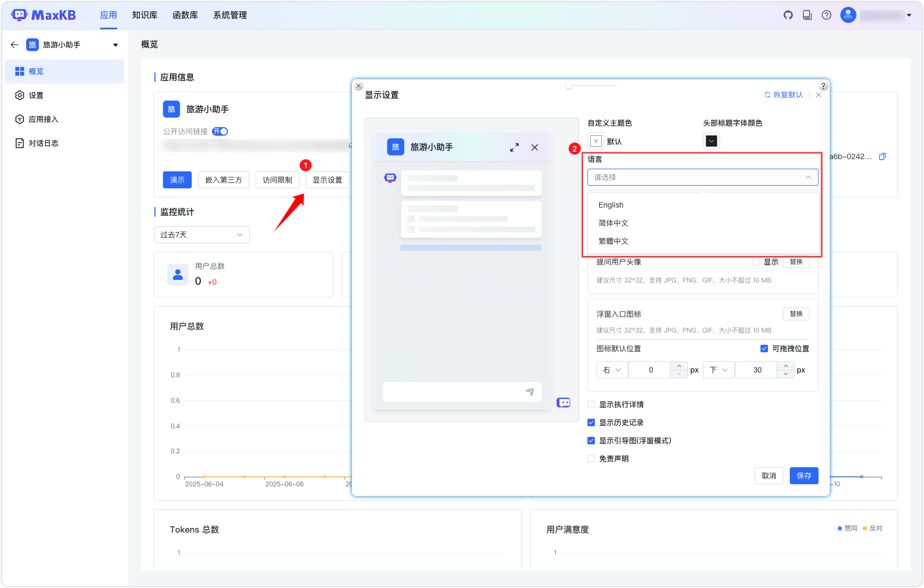This screenshot has height=588, width=924.
Task: Expand the chat preview with arrows icon
Action: 514,147
